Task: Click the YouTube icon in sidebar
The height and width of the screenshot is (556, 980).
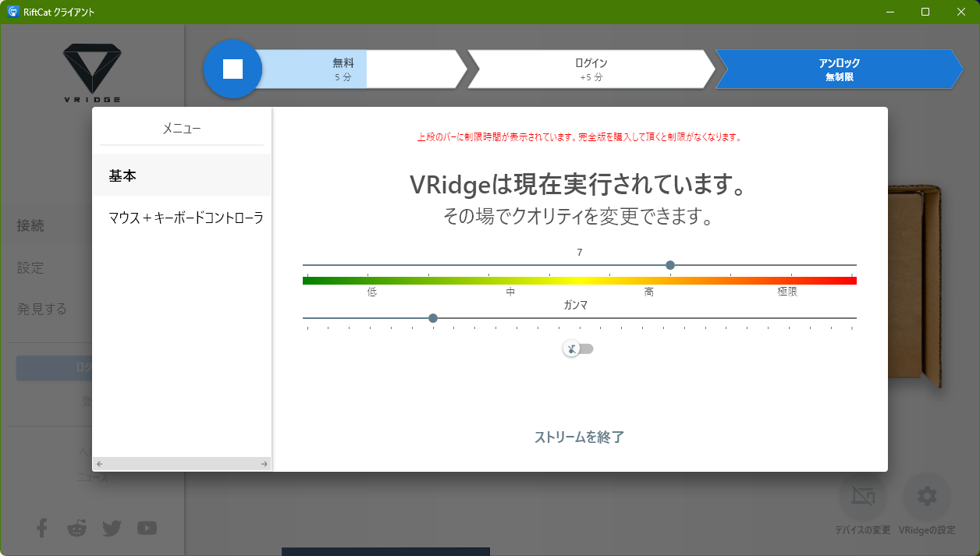Action: [147, 528]
